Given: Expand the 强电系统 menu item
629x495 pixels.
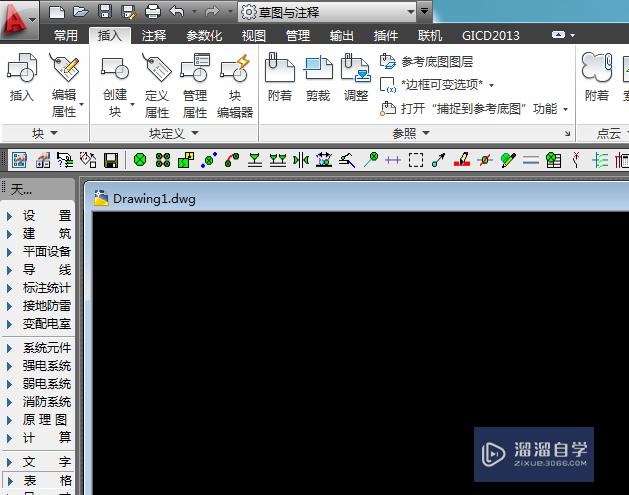Looking at the screenshot, I should point(39,366).
